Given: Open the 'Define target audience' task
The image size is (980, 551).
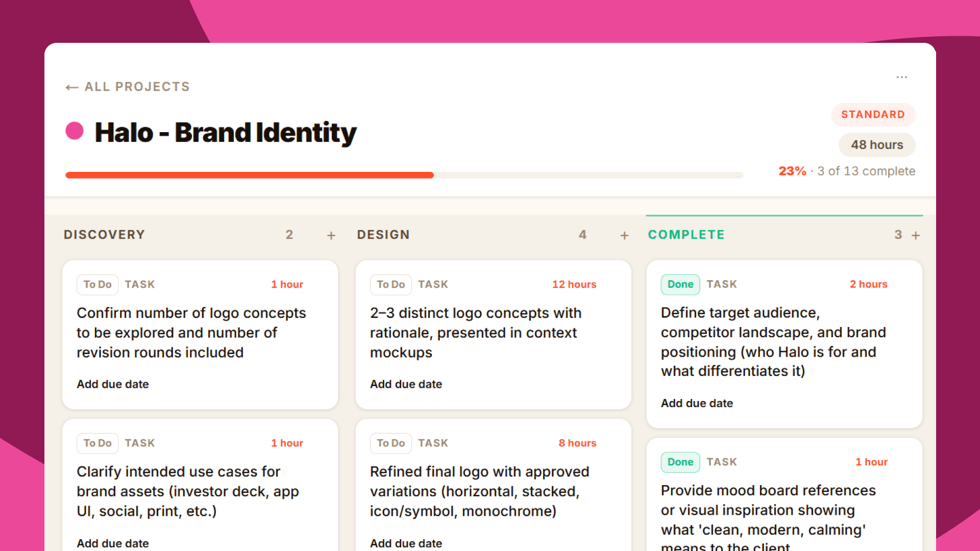Looking at the screenshot, I should 773,342.
